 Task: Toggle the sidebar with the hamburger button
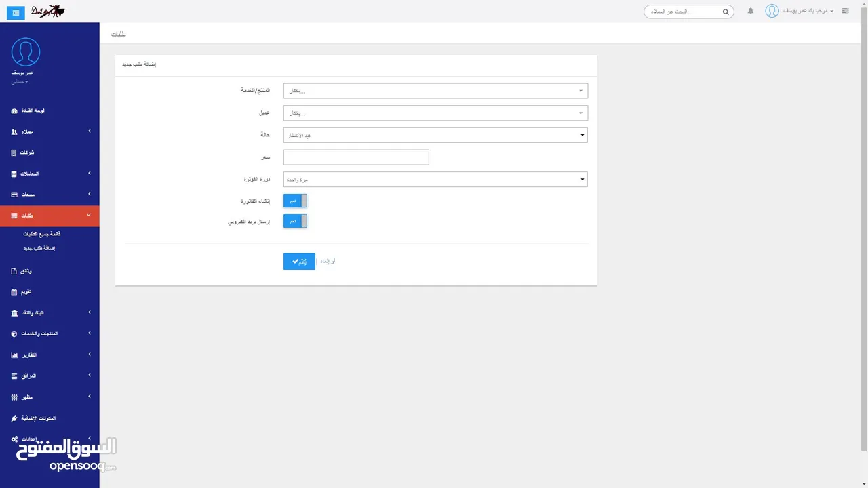point(16,12)
